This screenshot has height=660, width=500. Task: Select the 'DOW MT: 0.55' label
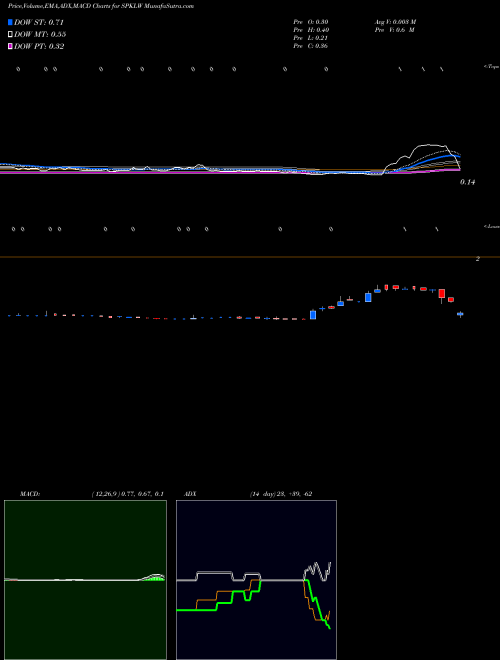(40, 34)
